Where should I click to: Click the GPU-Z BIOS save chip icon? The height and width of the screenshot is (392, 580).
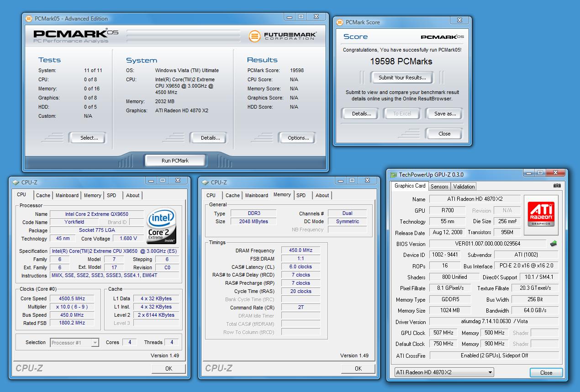[554, 244]
